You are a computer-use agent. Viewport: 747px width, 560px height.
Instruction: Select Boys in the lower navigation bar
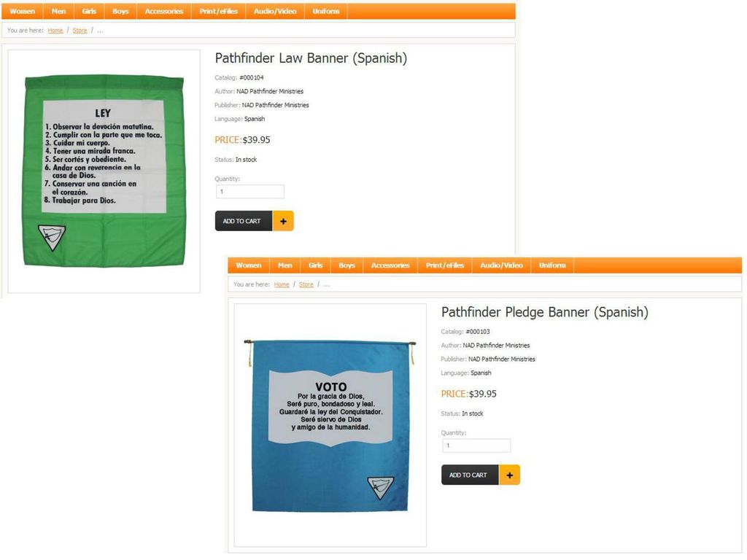[x=347, y=265]
